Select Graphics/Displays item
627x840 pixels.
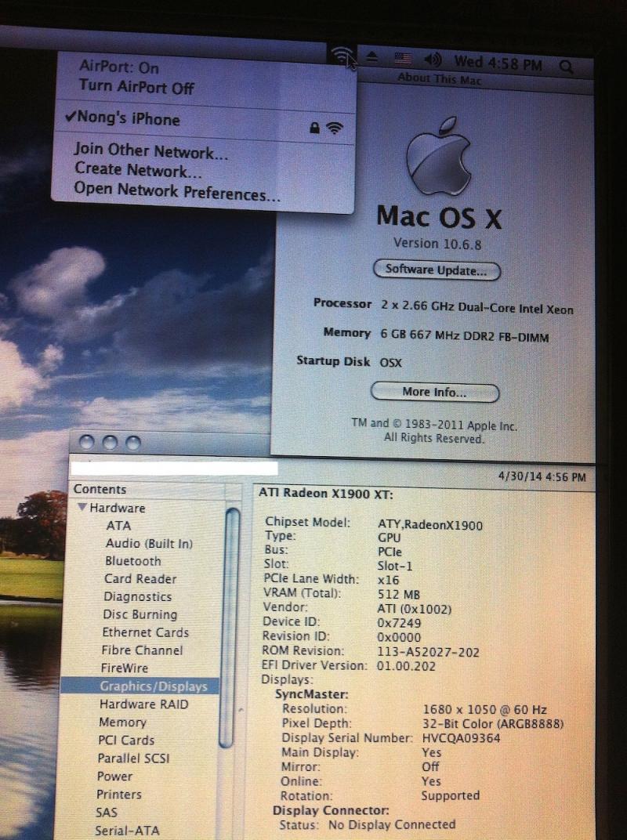coord(140,686)
